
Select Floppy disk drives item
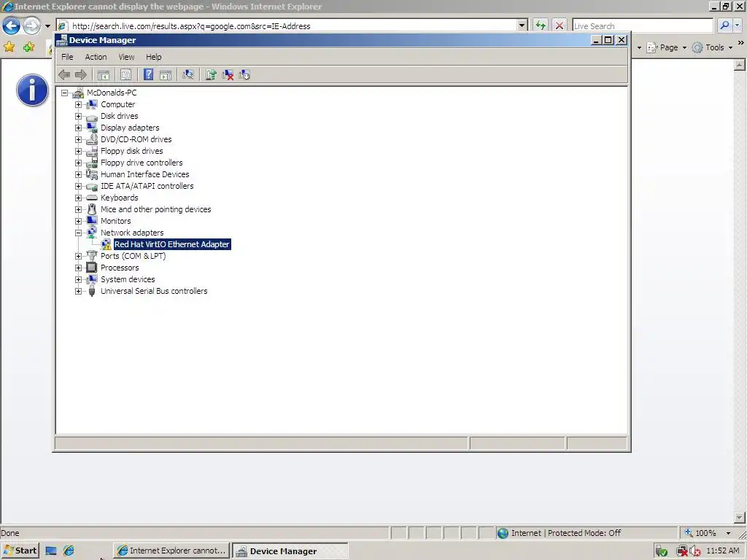(x=132, y=151)
